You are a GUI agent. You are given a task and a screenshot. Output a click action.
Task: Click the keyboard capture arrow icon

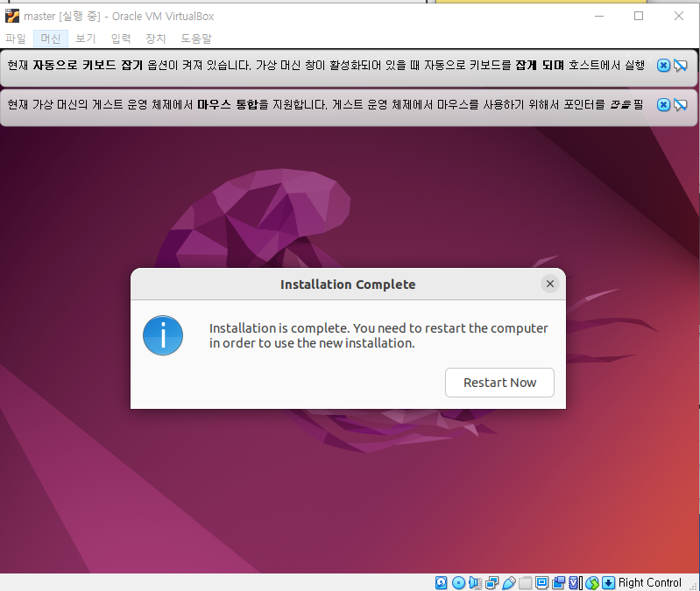[x=609, y=582]
